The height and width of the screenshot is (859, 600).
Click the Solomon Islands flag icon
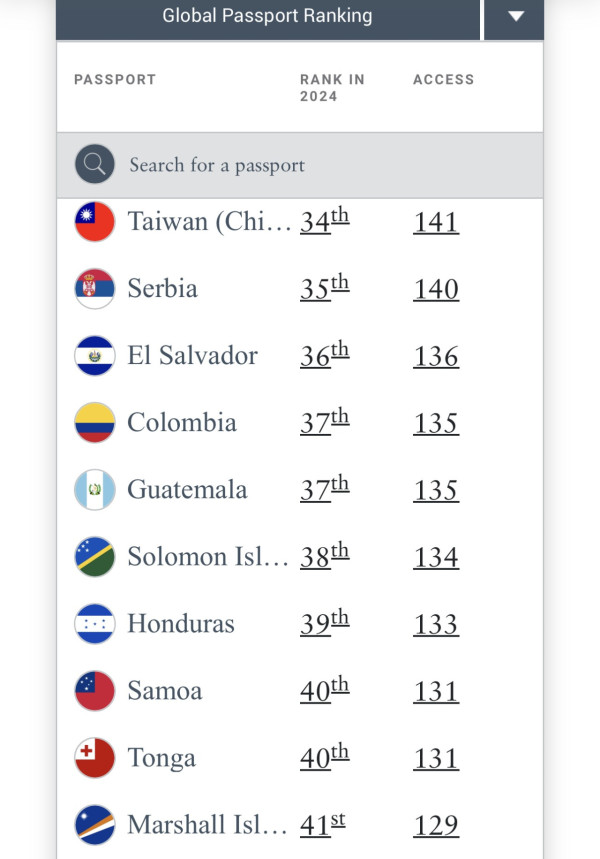(95, 557)
